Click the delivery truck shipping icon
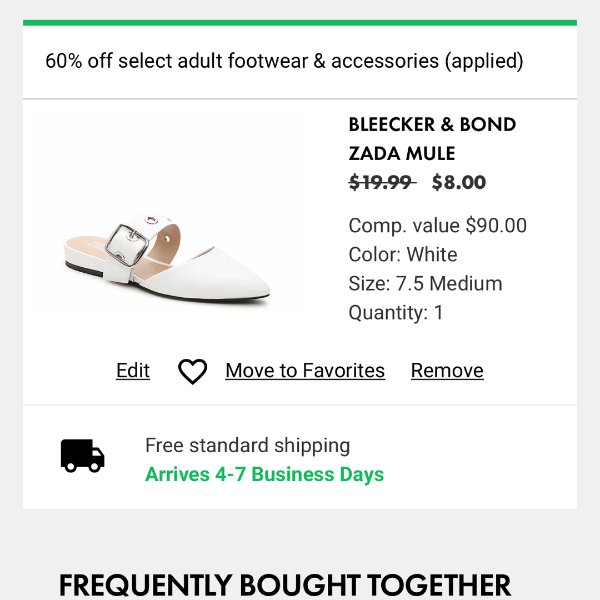Screen dimensions: 600x600 click(x=83, y=455)
